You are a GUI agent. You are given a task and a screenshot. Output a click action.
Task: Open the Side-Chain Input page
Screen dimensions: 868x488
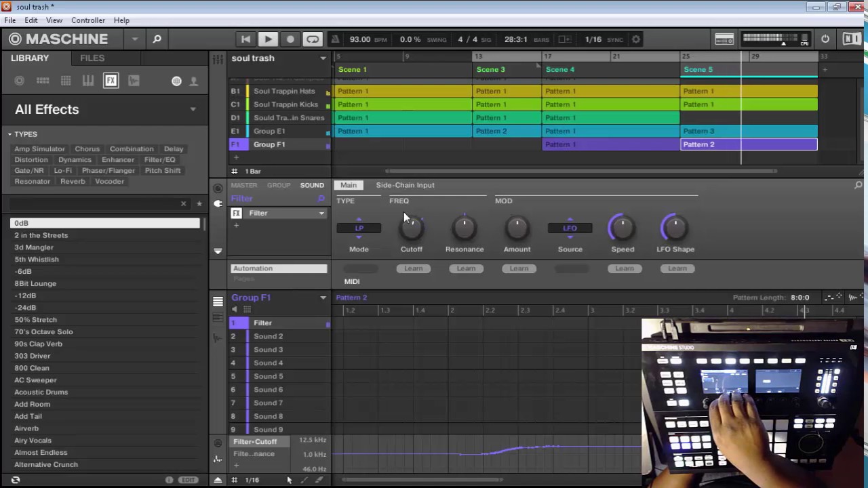click(405, 185)
